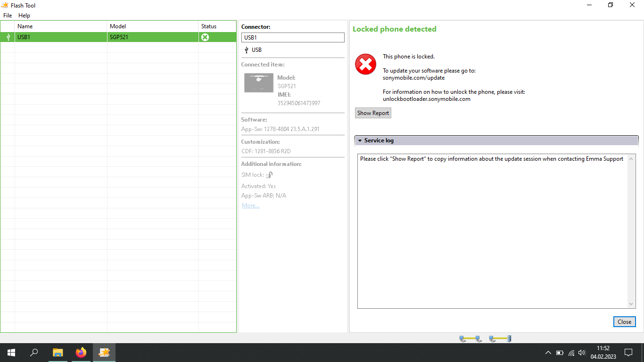Click App-Sw ARB: N/A text

[x=264, y=196]
